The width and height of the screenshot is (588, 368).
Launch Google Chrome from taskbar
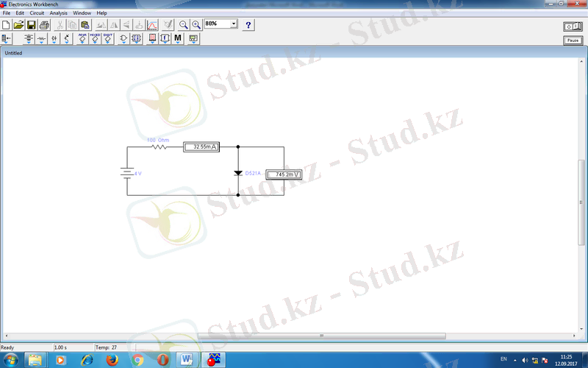[137, 361]
